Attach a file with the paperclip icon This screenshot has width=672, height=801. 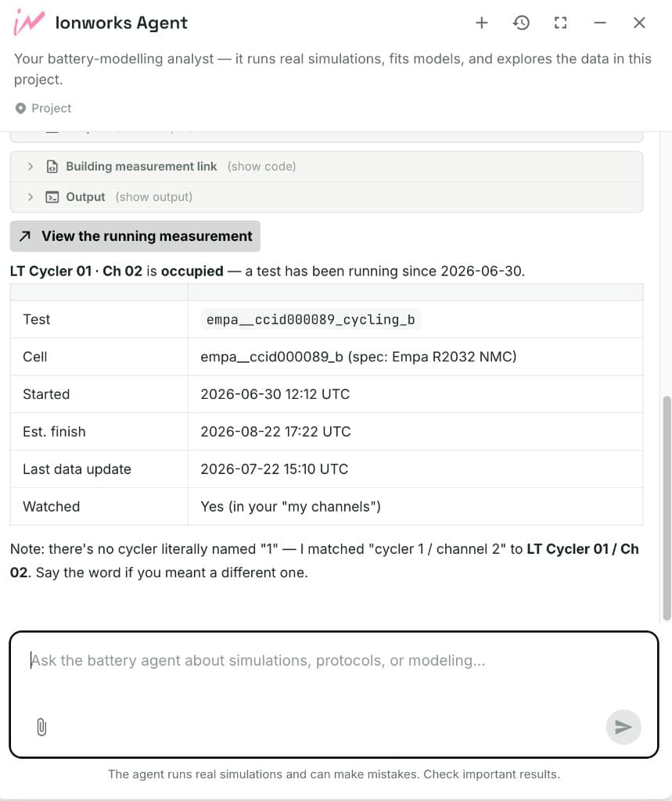click(x=41, y=727)
